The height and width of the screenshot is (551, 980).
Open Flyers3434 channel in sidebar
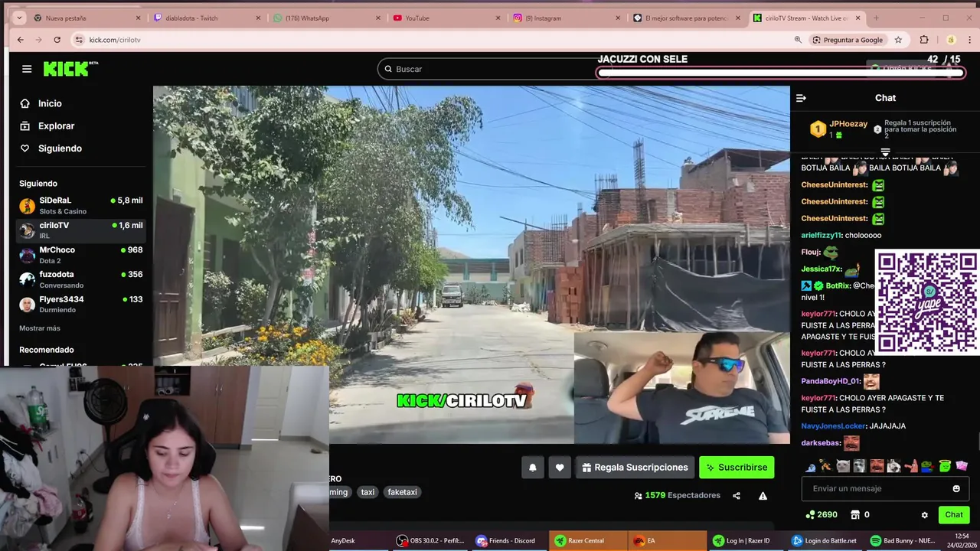[x=80, y=304]
